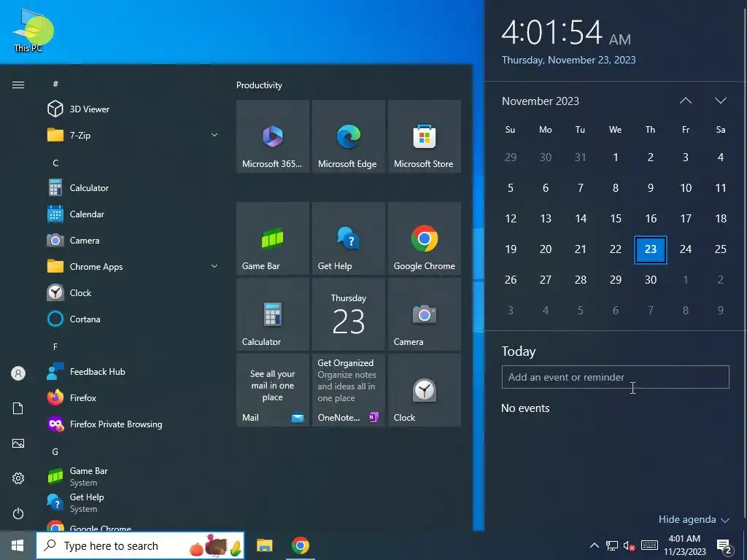The image size is (747, 560).
Task: Click the network tray icon
Action: click(x=612, y=545)
